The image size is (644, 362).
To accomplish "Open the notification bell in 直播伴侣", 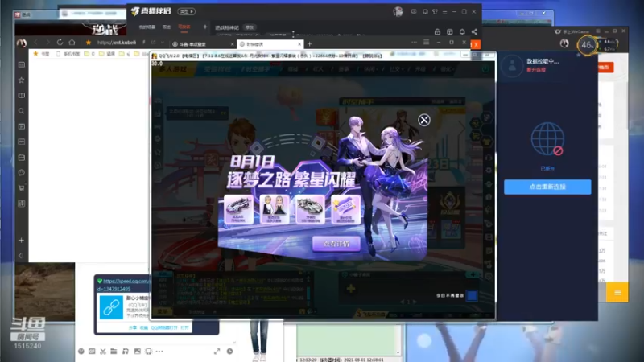I will click(462, 31).
